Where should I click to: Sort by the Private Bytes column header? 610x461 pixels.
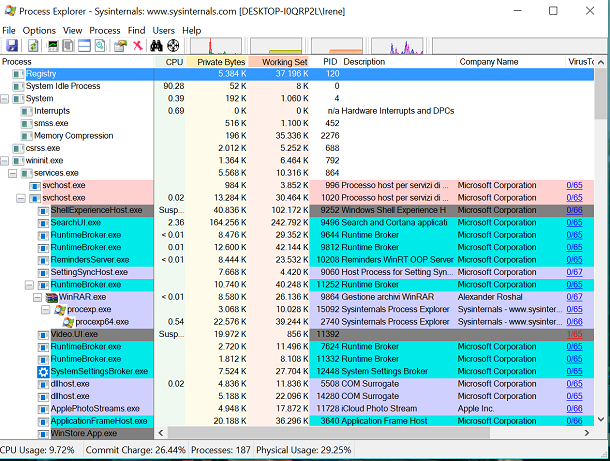(x=217, y=62)
